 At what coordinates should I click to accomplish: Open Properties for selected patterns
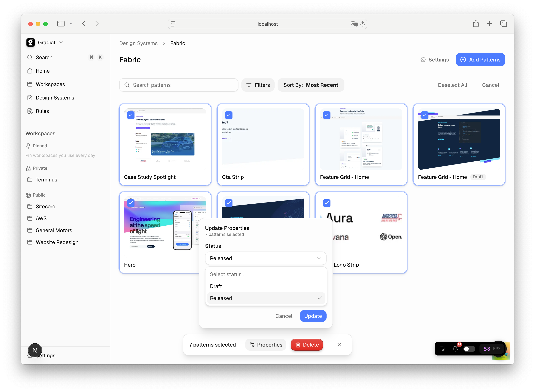pyautogui.click(x=265, y=344)
